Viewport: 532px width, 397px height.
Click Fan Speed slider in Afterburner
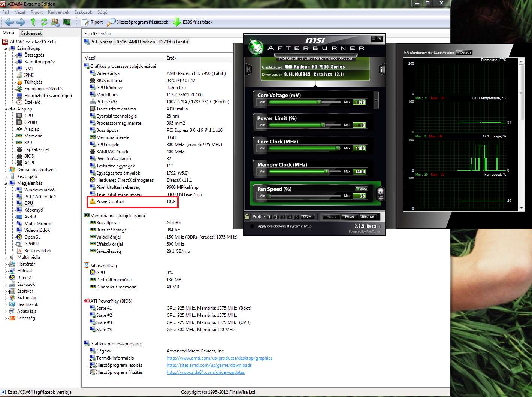[305, 196]
